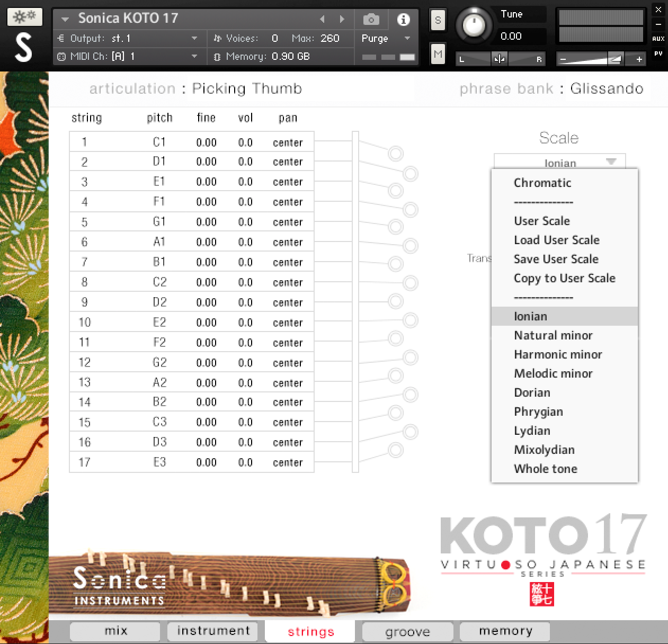Switch to the groove tab
The image size is (668, 644).
pos(407,631)
